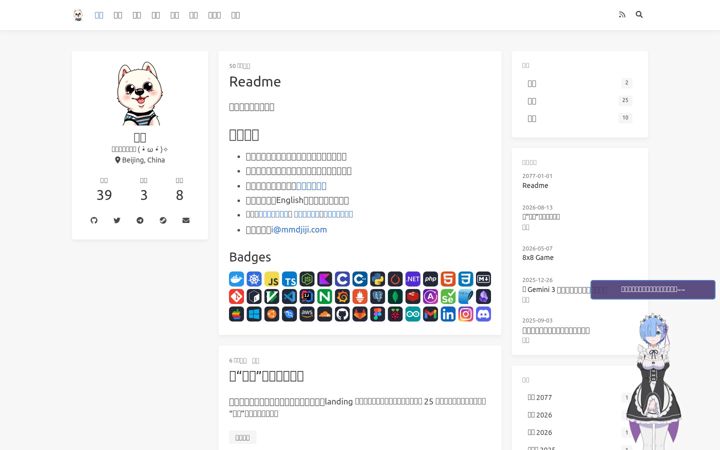Click the profile stat showing 3
This screenshot has height=450, width=720.
[x=144, y=195]
